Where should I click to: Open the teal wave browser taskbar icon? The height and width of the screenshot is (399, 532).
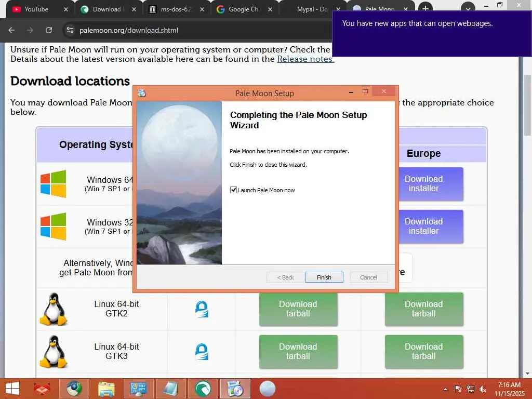point(203,389)
